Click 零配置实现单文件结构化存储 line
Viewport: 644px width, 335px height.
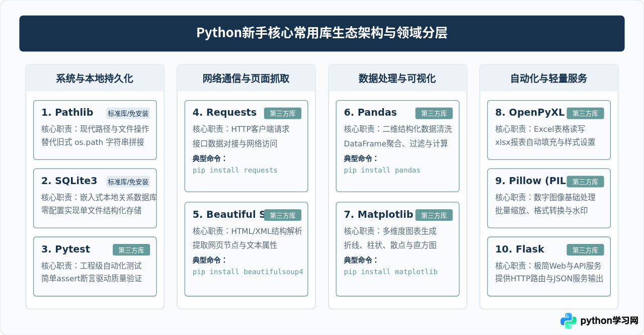click(92, 210)
